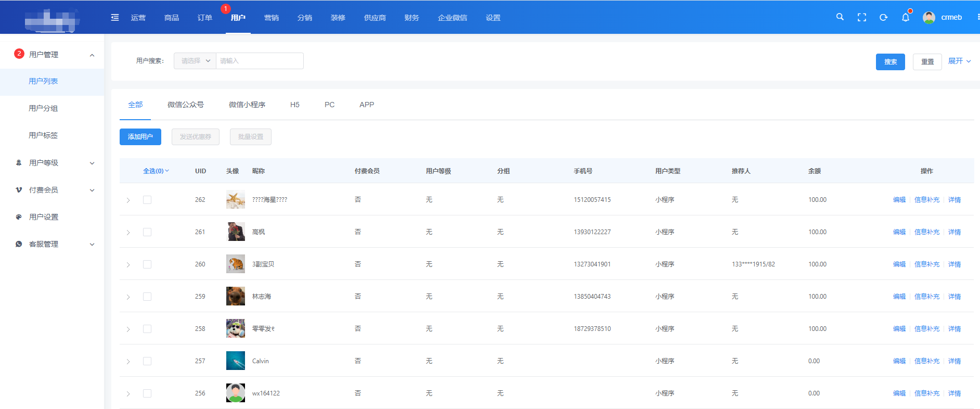Collapse the sidebar with the menu fold icon

[x=115, y=18]
